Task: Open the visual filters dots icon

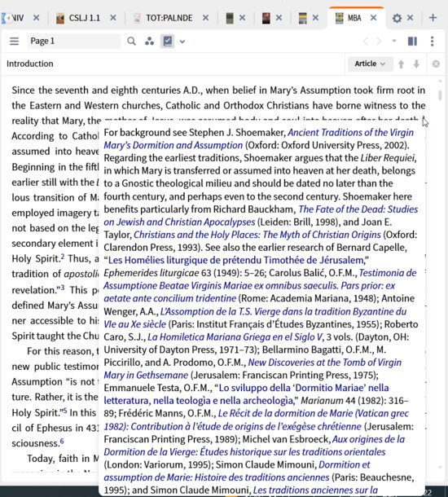Action: (149, 42)
